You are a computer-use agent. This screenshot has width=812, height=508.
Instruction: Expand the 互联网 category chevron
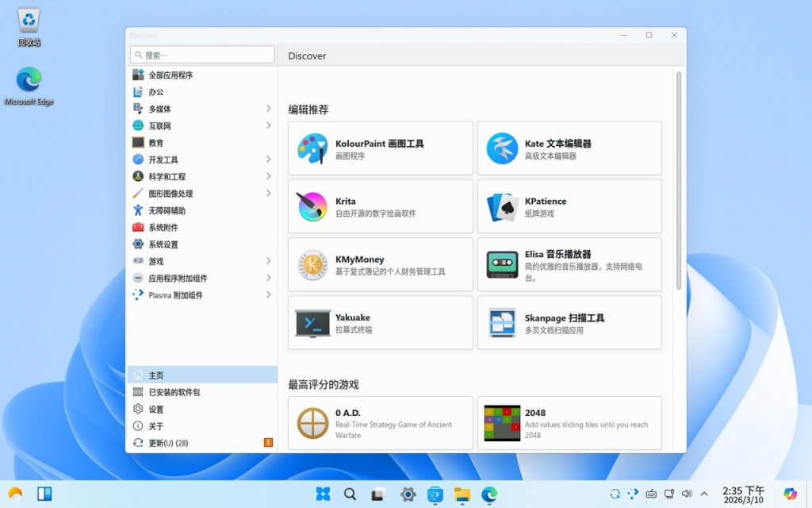tap(268, 125)
